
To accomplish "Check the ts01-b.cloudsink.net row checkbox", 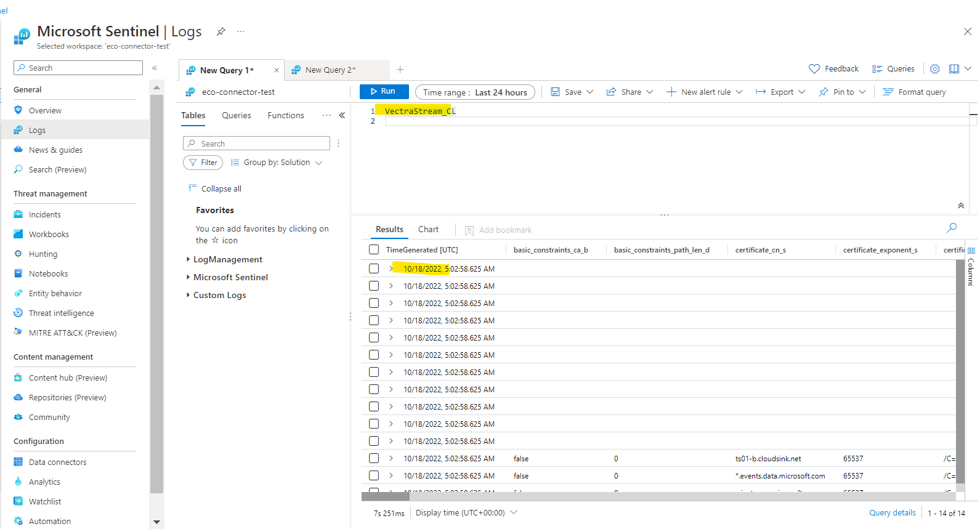I will click(x=374, y=458).
